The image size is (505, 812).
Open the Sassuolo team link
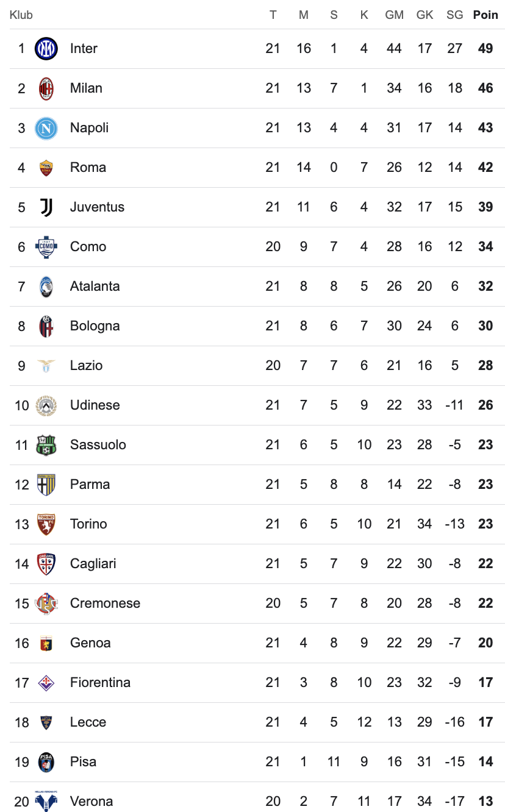pos(98,445)
